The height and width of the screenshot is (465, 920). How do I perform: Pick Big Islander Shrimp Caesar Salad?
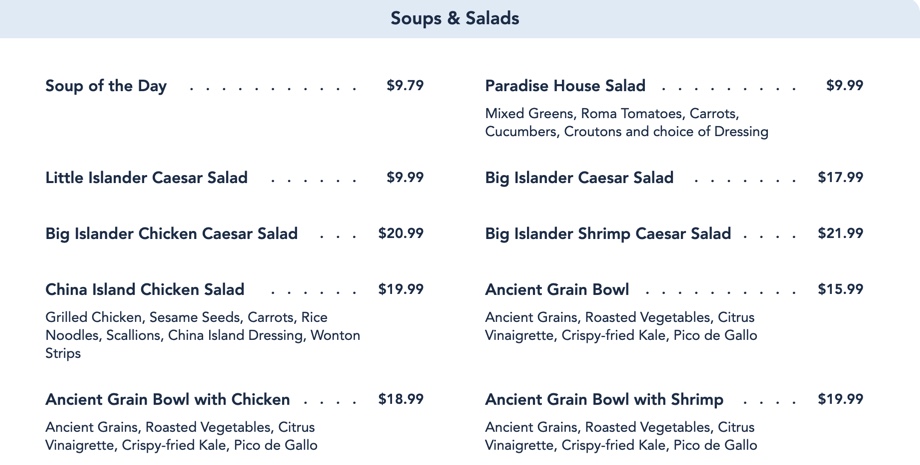(x=608, y=234)
